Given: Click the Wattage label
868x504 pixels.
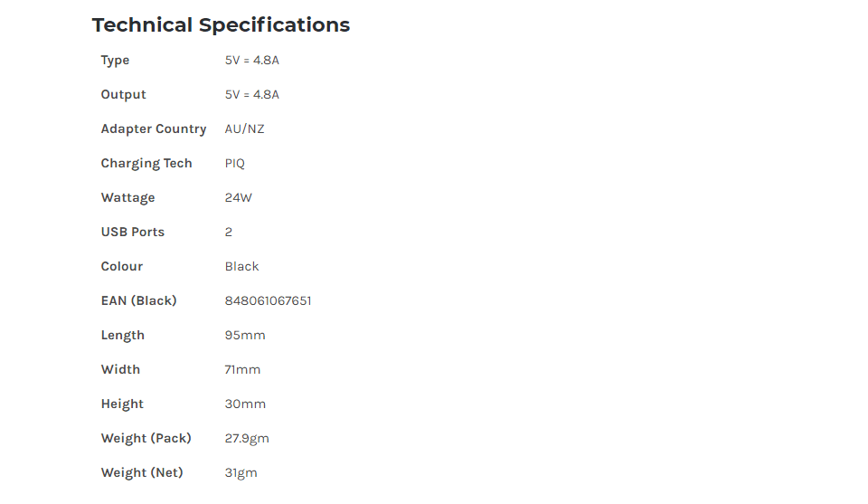Looking at the screenshot, I should (x=127, y=198).
